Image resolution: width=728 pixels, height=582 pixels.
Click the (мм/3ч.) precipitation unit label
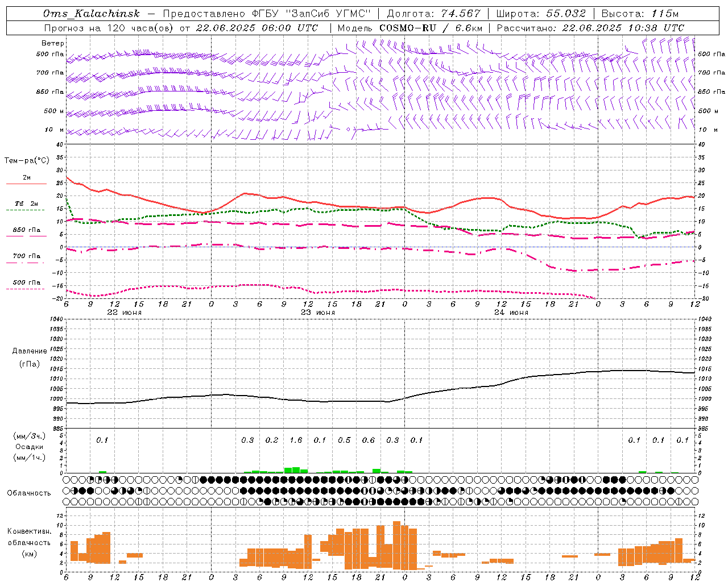pyautogui.click(x=30, y=436)
